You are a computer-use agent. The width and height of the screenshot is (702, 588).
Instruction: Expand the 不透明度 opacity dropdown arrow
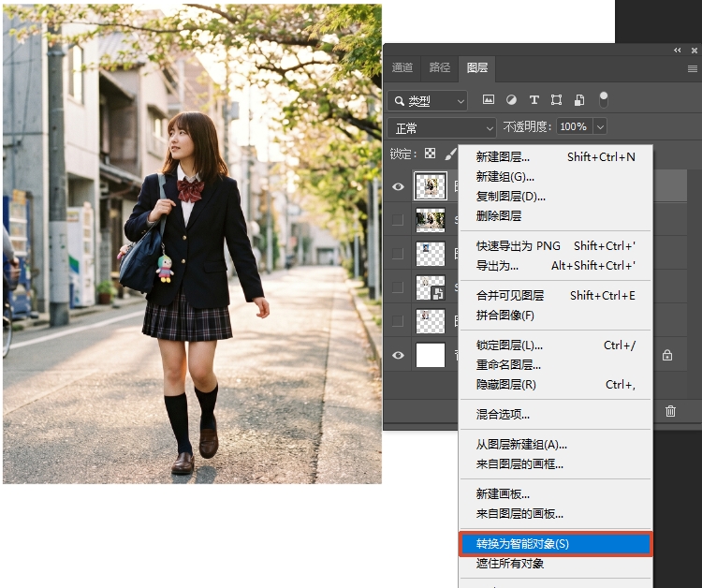600,127
